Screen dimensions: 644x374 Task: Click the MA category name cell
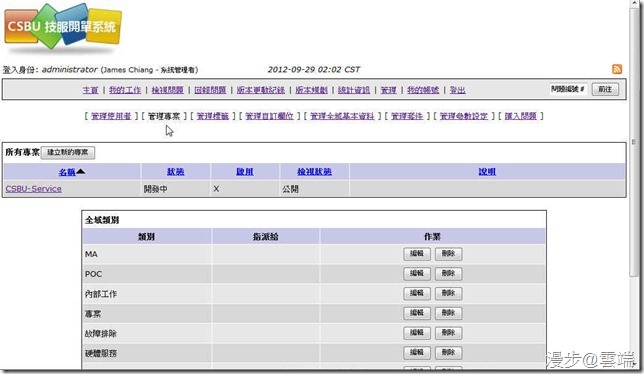147,254
